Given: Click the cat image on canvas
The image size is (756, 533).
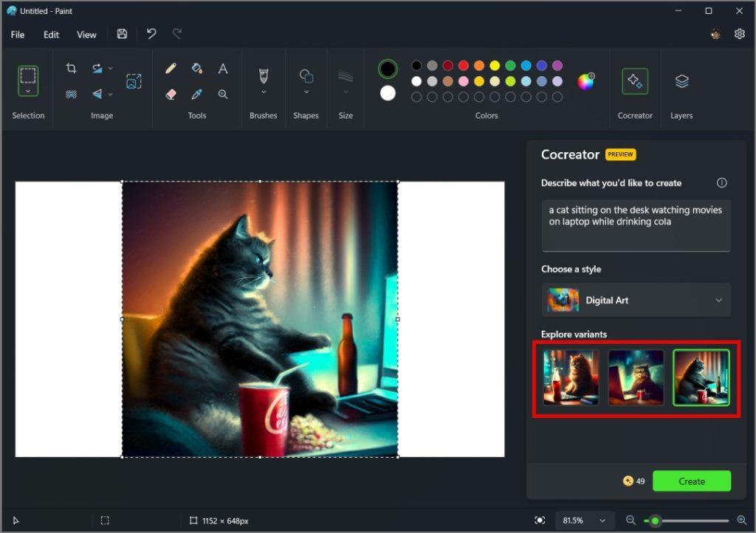Looking at the screenshot, I should pyautogui.click(x=260, y=319).
